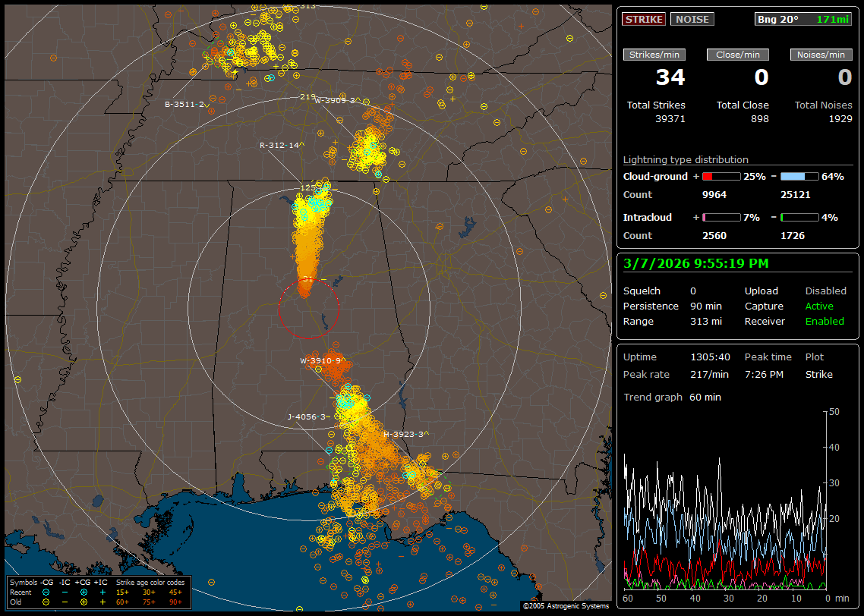Click the Bng 20° bearing readout
864x616 pixels.
pos(777,19)
